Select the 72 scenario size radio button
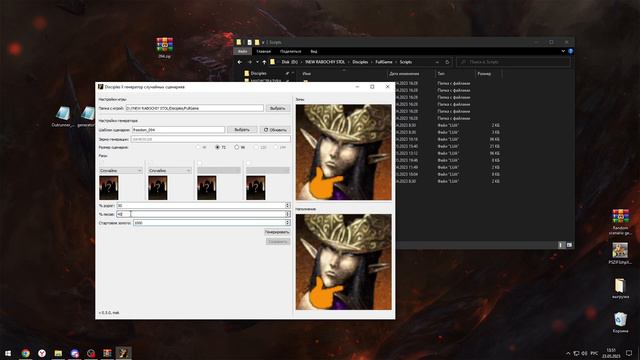This screenshot has height=360, width=640. point(218,147)
